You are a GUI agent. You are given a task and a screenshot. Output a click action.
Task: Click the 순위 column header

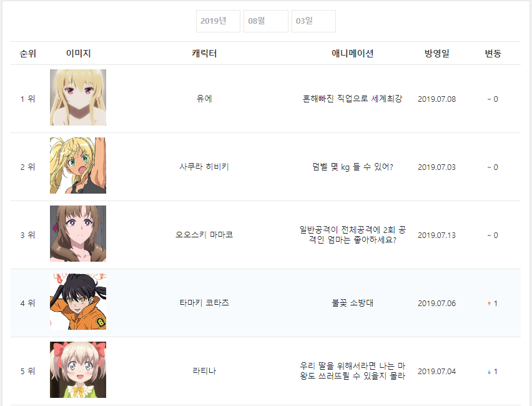pyautogui.click(x=28, y=53)
